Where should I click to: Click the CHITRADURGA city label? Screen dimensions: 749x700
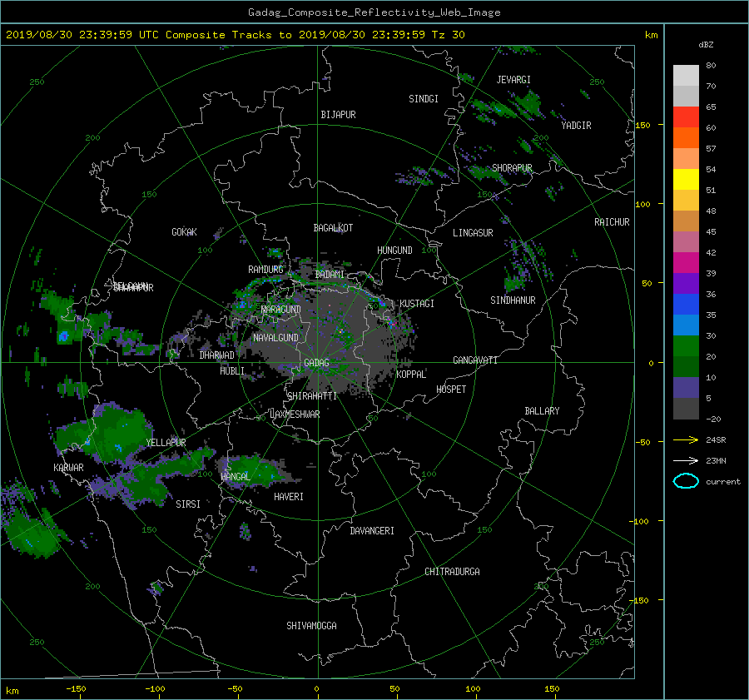(452, 572)
